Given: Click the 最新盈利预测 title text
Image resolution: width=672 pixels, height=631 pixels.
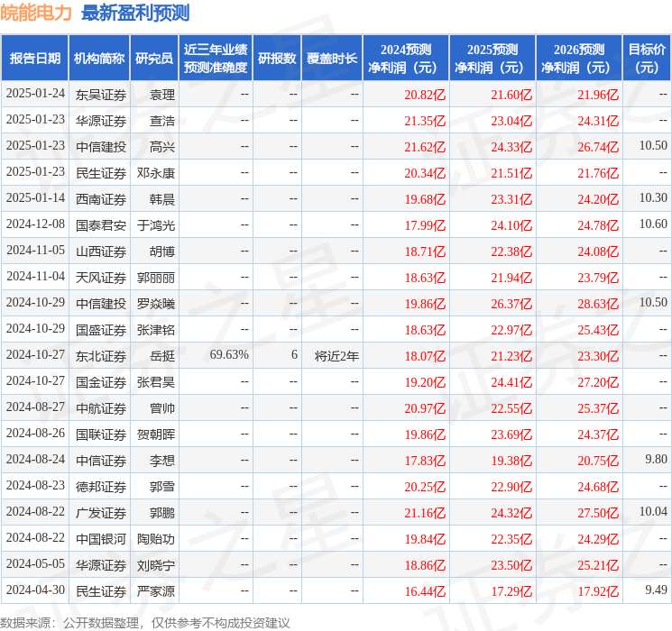Looking at the screenshot, I should (x=135, y=13).
